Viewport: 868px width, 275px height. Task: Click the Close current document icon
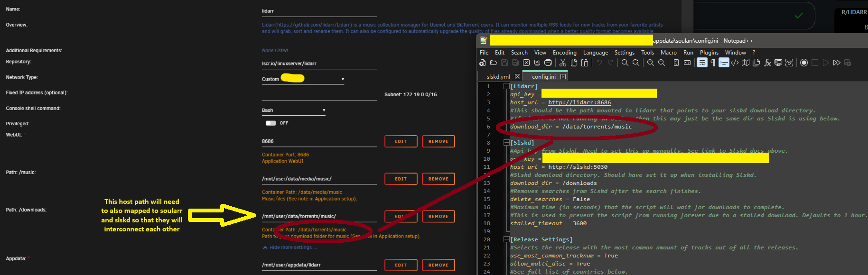click(526, 63)
